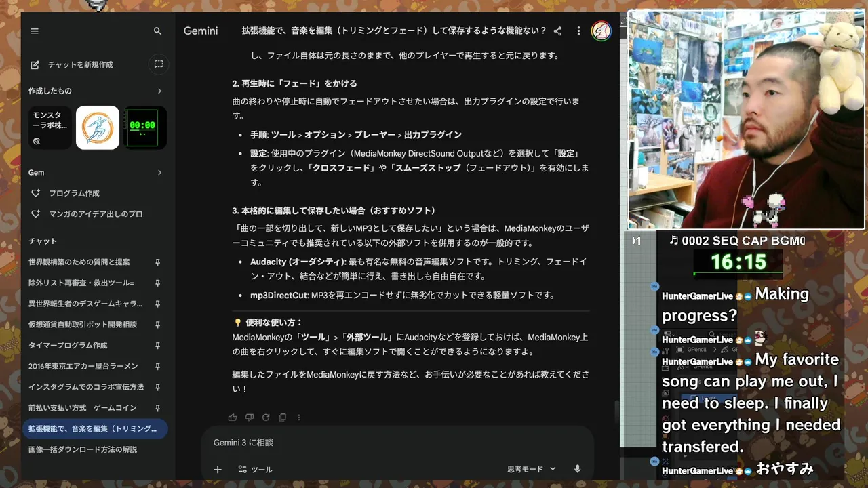Viewport: 868px width, 488px height.
Task: Copy the response with copy icon
Action: click(282, 418)
